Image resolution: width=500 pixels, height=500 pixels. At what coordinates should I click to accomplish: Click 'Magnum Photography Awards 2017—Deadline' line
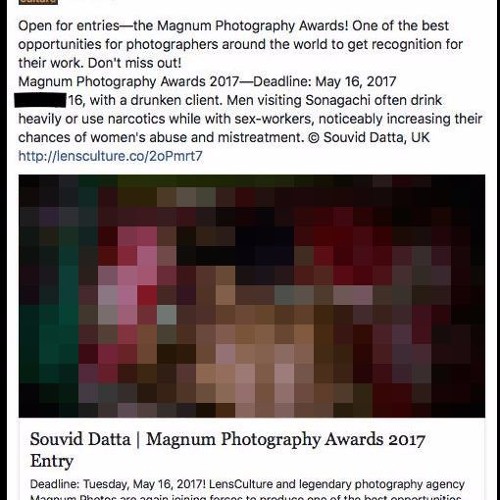(x=207, y=82)
